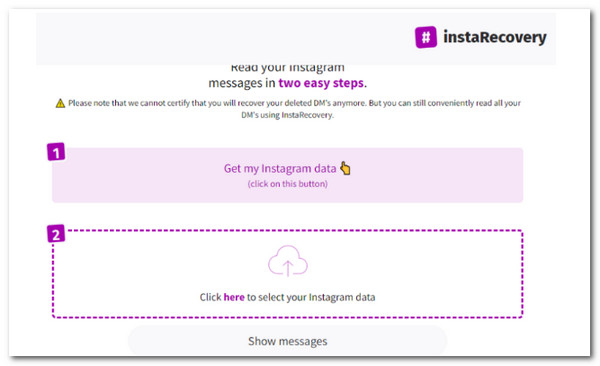Click the 'Please note that we cannot certify' notice

point(288,109)
